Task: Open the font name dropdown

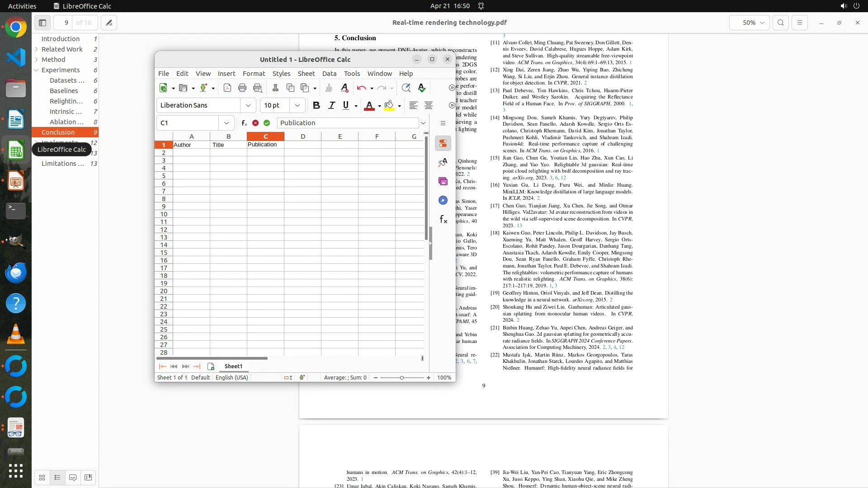Action: pos(248,105)
